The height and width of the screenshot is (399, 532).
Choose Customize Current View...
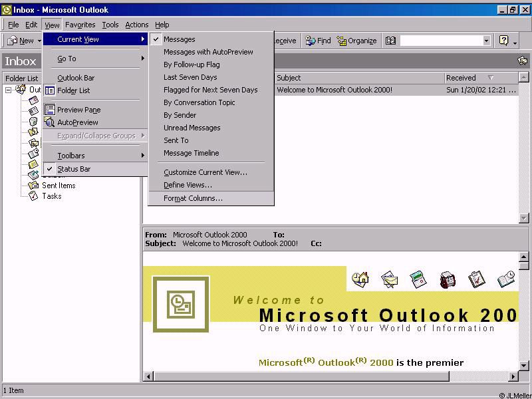tap(211, 172)
